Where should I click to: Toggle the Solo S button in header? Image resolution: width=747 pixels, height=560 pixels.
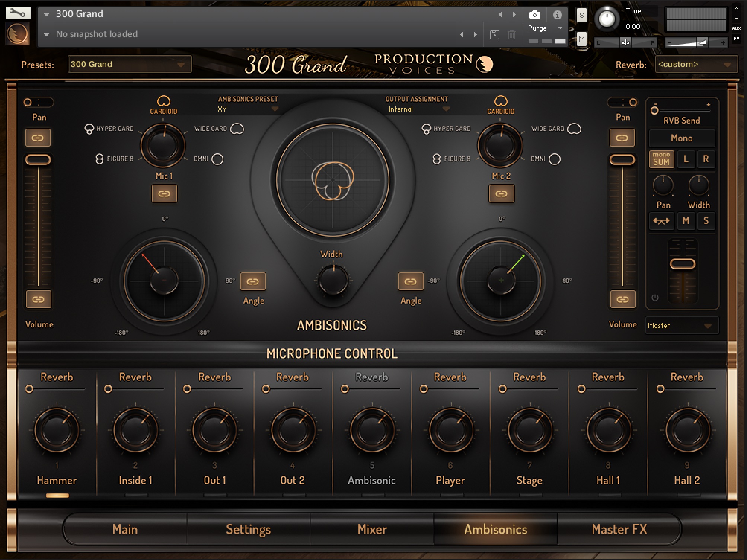click(x=581, y=15)
